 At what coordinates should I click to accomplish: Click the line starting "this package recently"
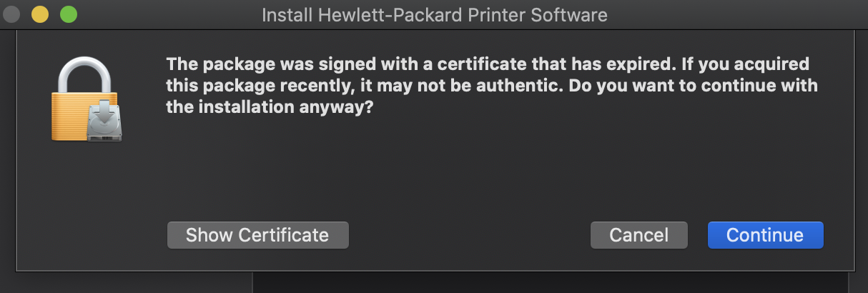491,86
